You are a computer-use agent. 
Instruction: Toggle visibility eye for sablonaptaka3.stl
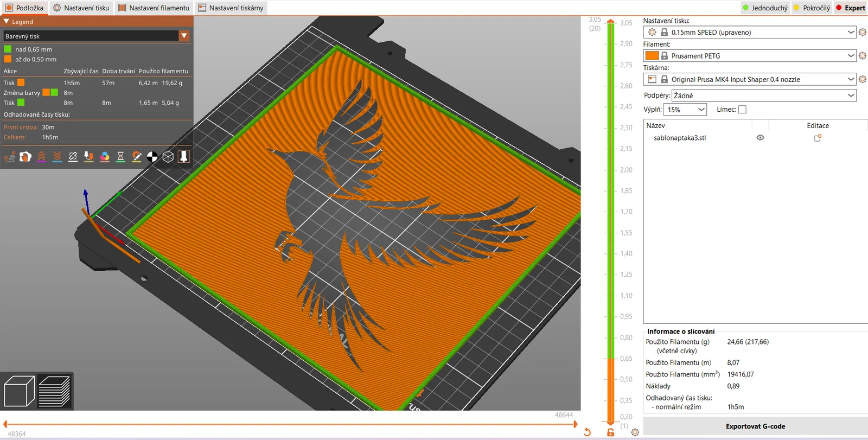click(x=760, y=138)
